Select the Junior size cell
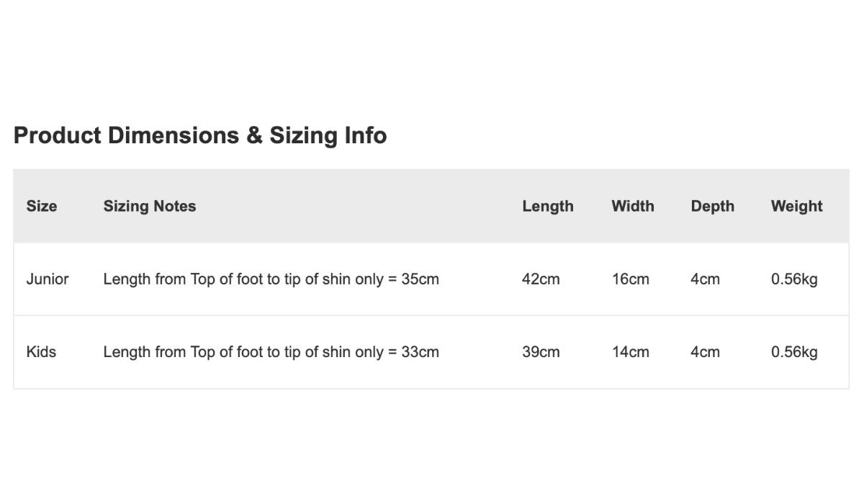 click(x=48, y=279)
